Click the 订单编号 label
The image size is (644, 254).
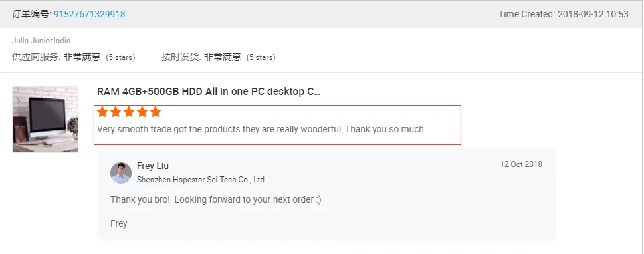pos(32,14)
